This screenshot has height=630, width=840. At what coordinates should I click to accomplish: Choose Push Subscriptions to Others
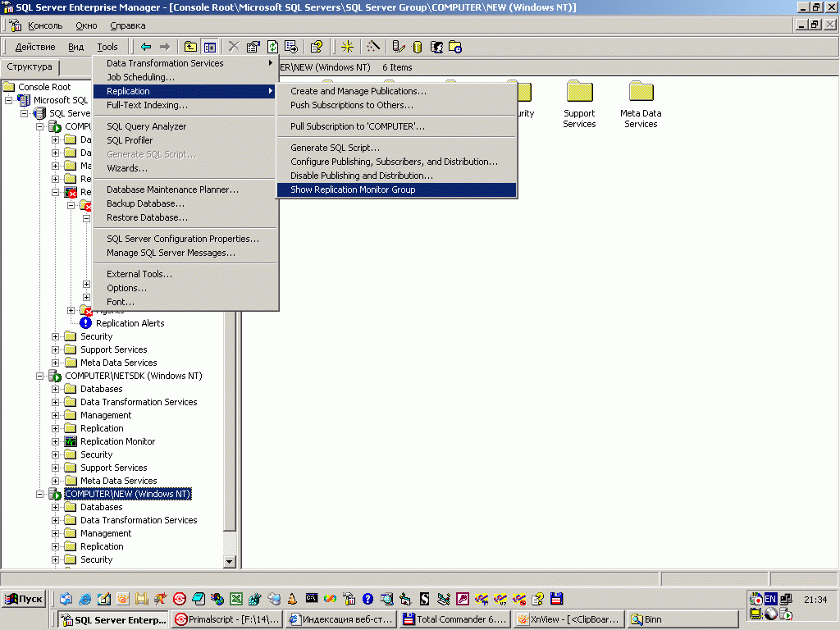(396, 105)
